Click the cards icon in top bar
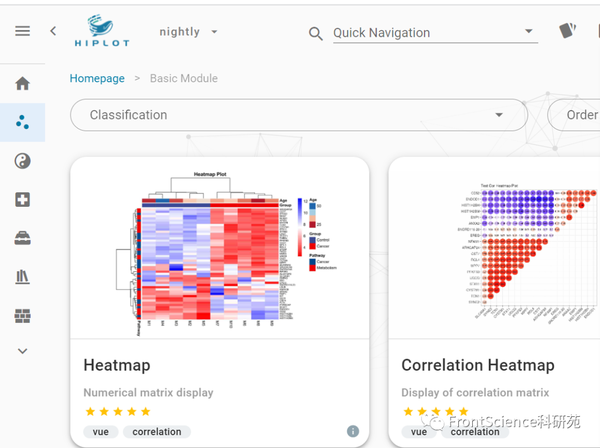The height and width of the screenshot is (448, 600). (x=568, y=31)
